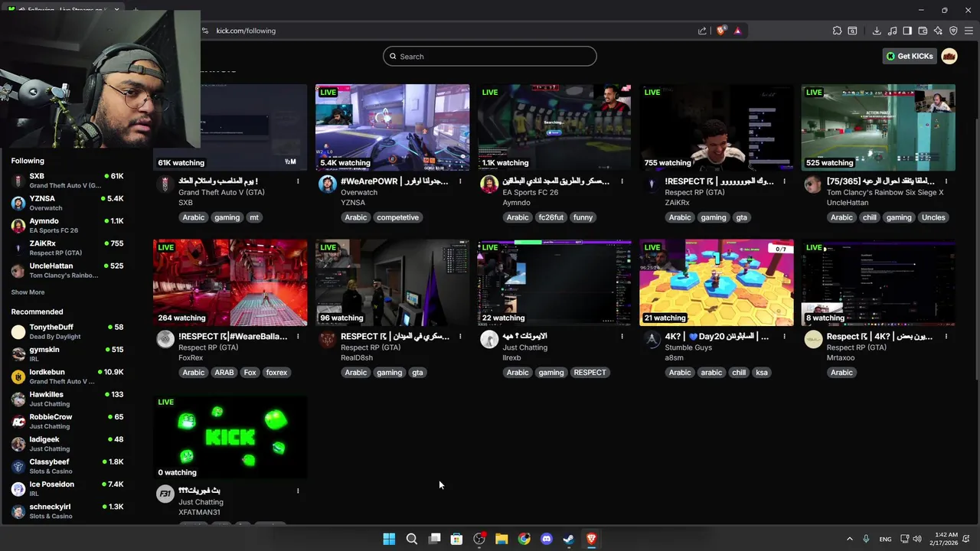This screenshot has height=551, width=980.
Task: Open Windows taskbar search icon
Action: [411, 539]
